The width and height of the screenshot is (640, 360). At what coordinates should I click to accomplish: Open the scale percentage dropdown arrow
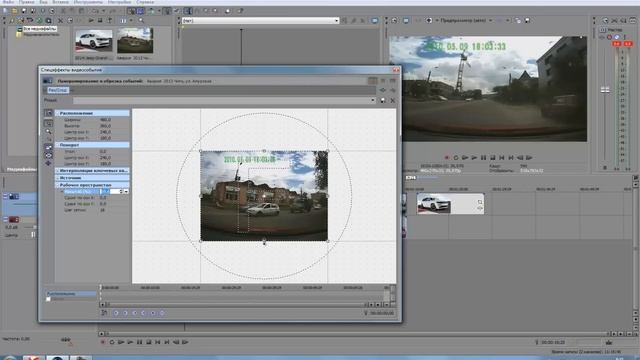click(x=126, y=191)
